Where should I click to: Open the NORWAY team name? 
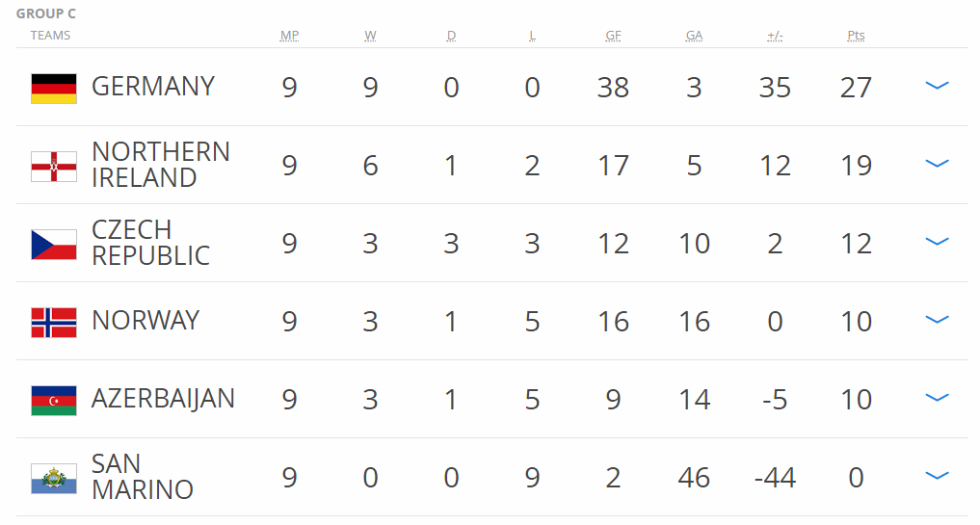(146, 321)
